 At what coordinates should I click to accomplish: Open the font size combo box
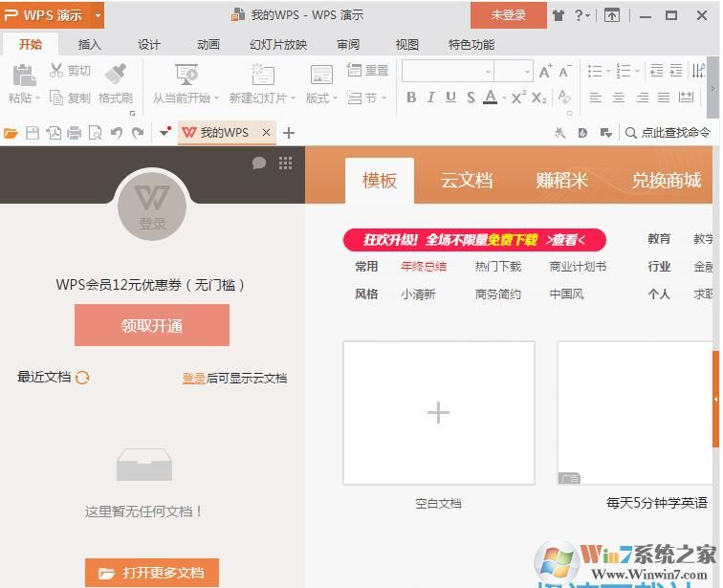[514, 72]
